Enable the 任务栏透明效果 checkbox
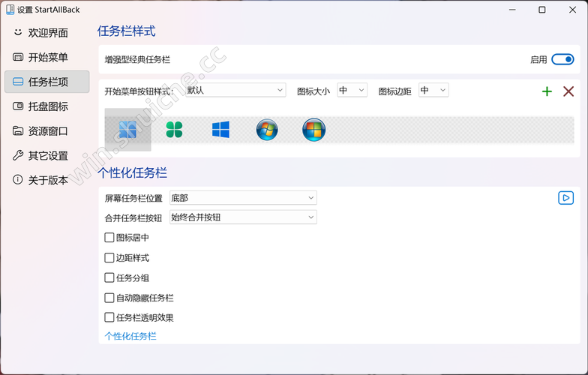This screenshot has width=588, height=375. [x=109, y=317]
